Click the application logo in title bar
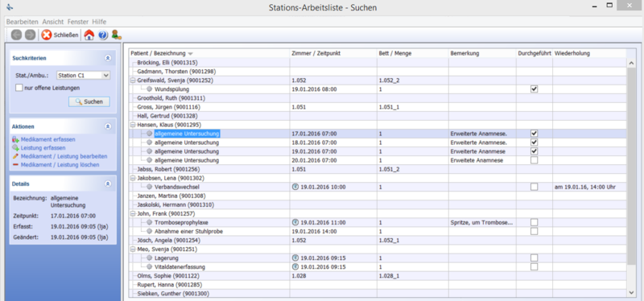Viewport: 644px width, 301px height. coord(10,7)
